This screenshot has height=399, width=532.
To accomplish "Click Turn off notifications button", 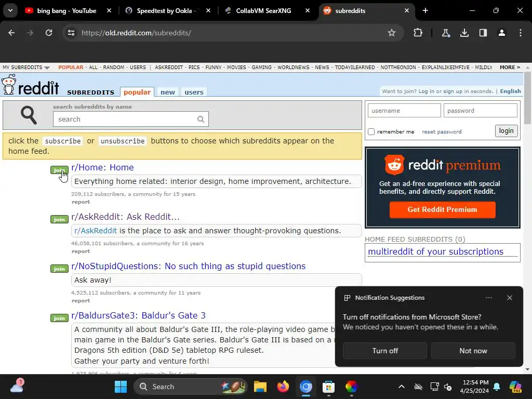I will coord(385,351).
